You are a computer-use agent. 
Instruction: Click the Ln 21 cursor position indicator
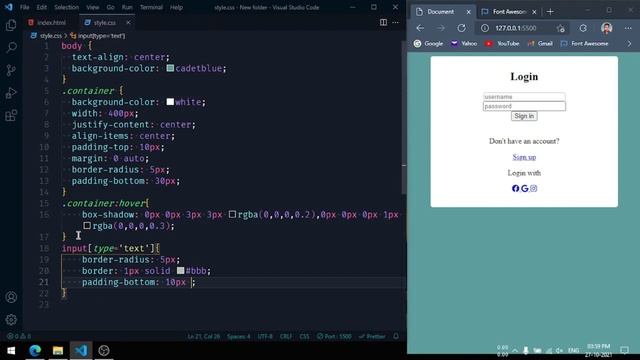[204, 336]
